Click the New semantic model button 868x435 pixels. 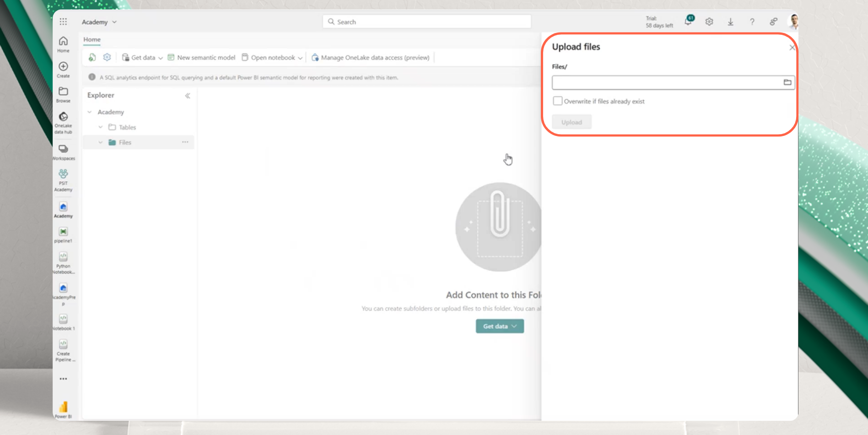[x=202, y=58]
